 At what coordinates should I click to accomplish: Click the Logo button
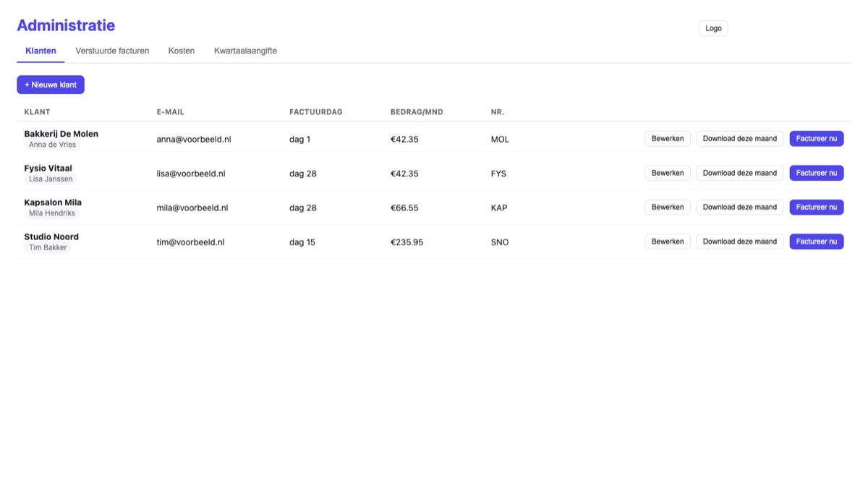pyautogui.click(x=713, y=28)
